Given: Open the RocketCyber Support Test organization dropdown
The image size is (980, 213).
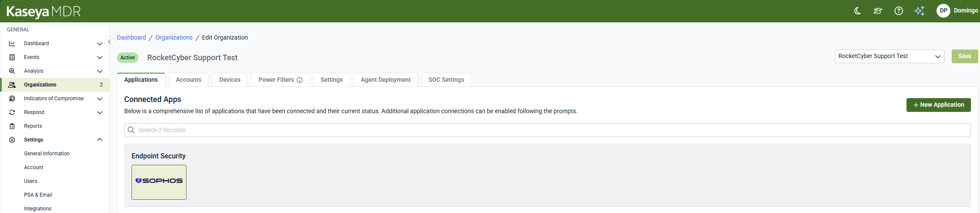Looking at the screenshot, I should 889,56.
